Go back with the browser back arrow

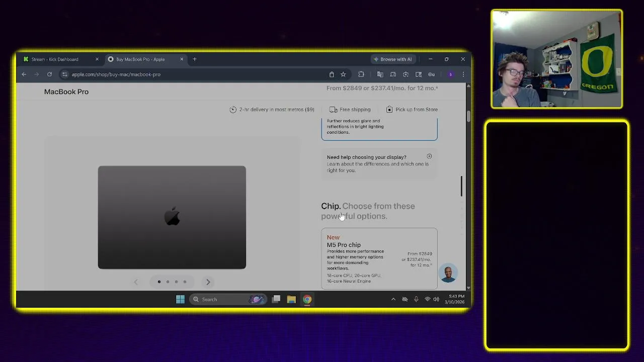coord(24,74)
